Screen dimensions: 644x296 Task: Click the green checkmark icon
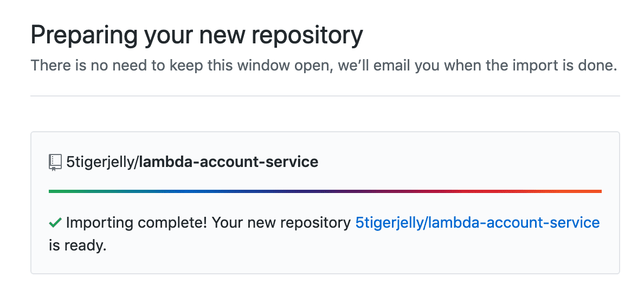tap(55, 223)
